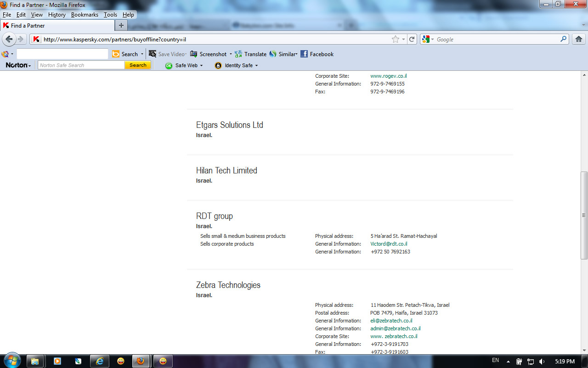Open the www. zebratech.co.il corporate site link
Image resolution: width=588 pixels, height=368 pixels.
[394, 336]
